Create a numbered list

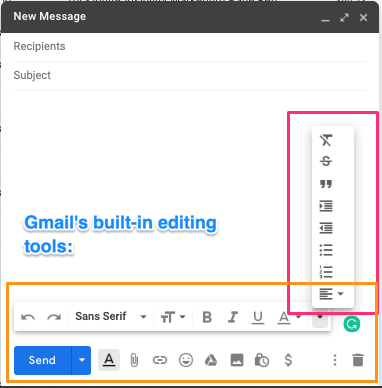point(326,272)
